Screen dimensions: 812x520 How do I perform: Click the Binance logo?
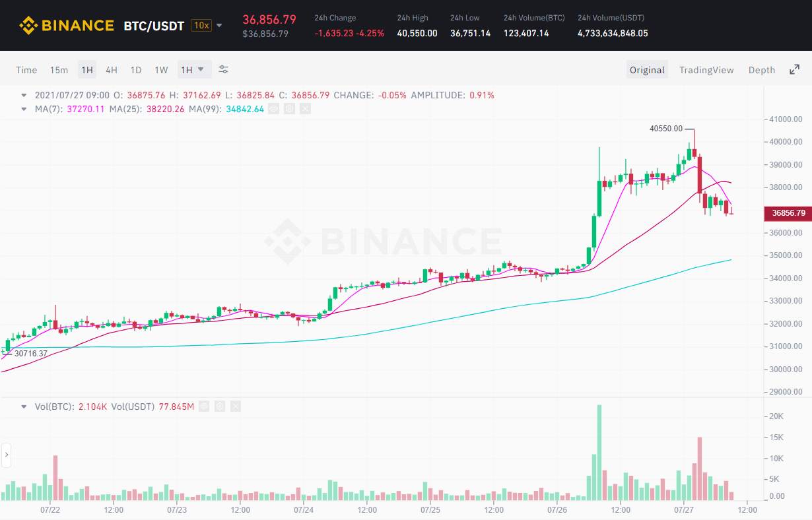click(67, 26)
